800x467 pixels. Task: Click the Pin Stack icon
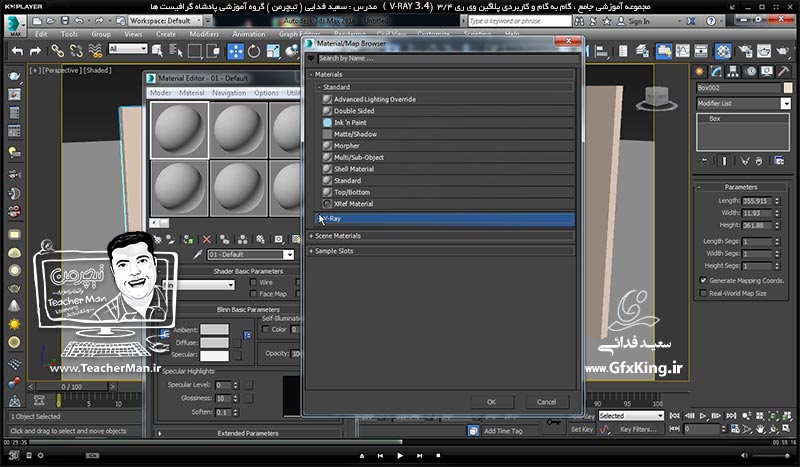pyautogui.click(x=704, y=161)
